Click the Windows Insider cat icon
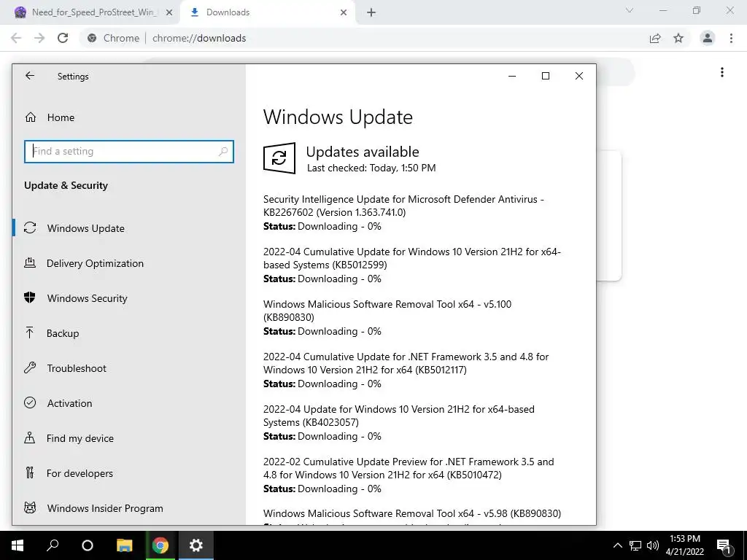The image size is (747, 560). click(x=30, y=507)
